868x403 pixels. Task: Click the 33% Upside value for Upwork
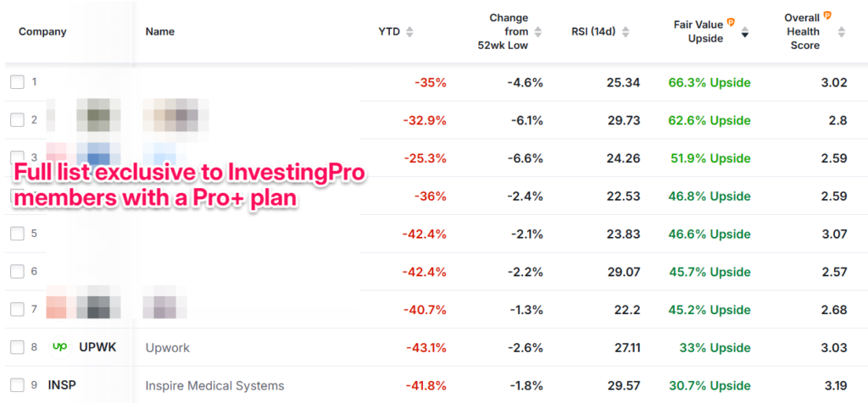tap(713, 347)
